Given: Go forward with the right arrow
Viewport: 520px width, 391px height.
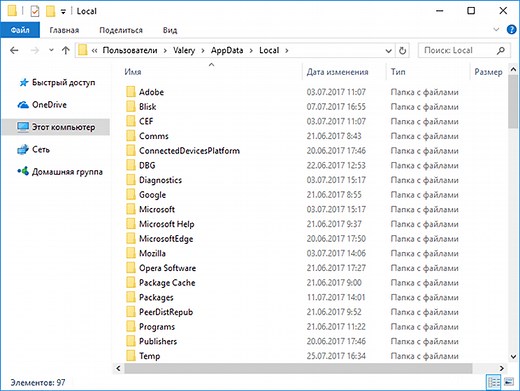Looking at the screenshot, I should [x=34, y=50].
